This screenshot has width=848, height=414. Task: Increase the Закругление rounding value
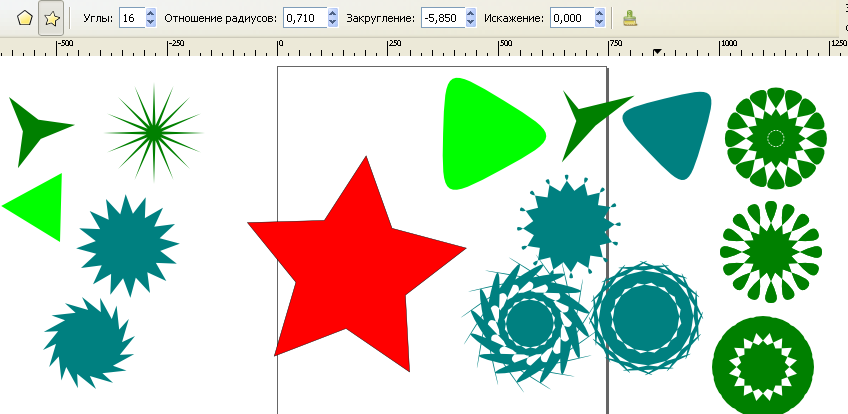[x=471, y=14]
